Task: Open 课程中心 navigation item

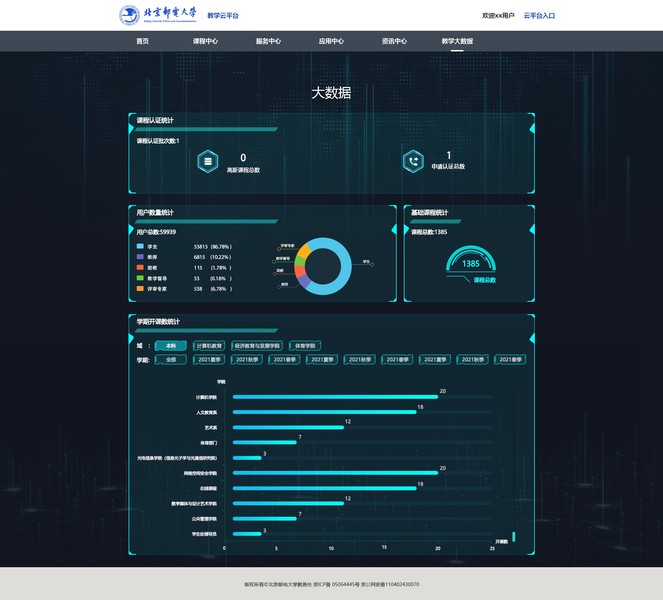Action: click(205, 41)
